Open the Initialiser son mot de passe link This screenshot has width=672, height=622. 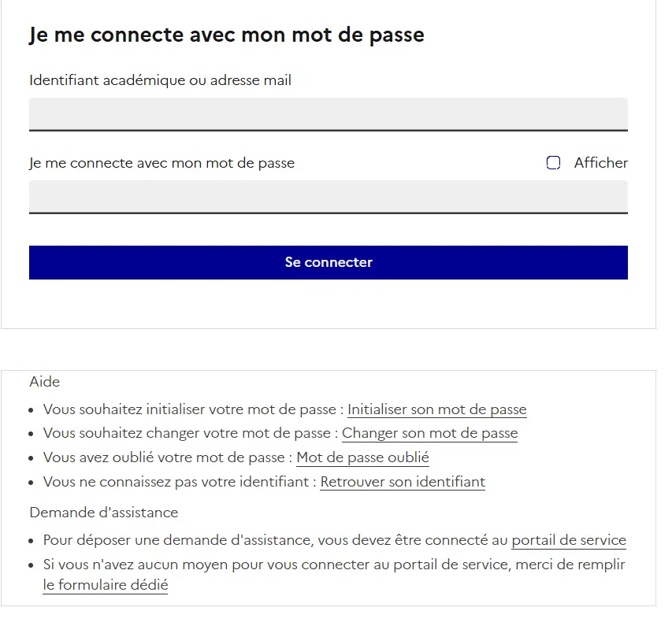pyautogui.click(x=436, y=409)
